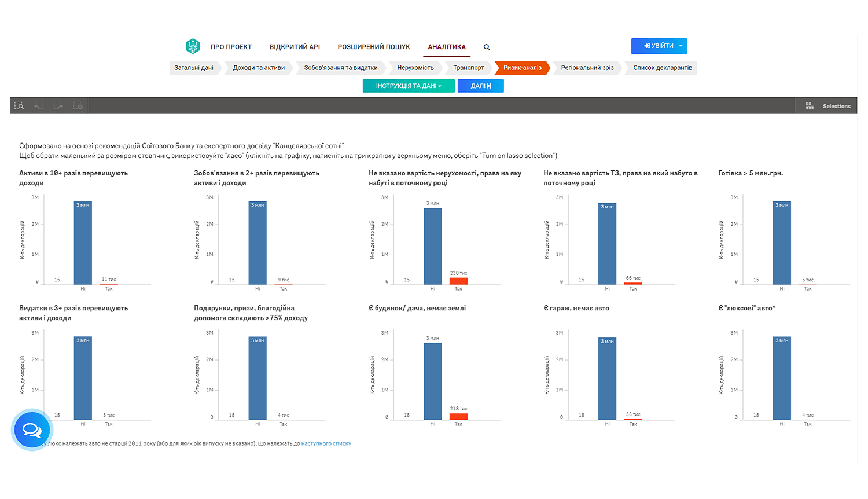Go to РОЗШИРЕНИЙ ПОШУК menu
868x499 pixels.
[374, 47]
